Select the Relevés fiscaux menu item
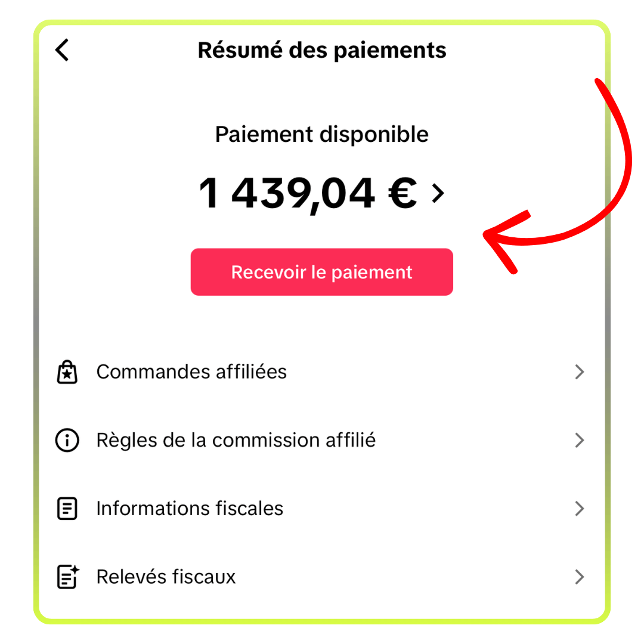 [166, 577]
